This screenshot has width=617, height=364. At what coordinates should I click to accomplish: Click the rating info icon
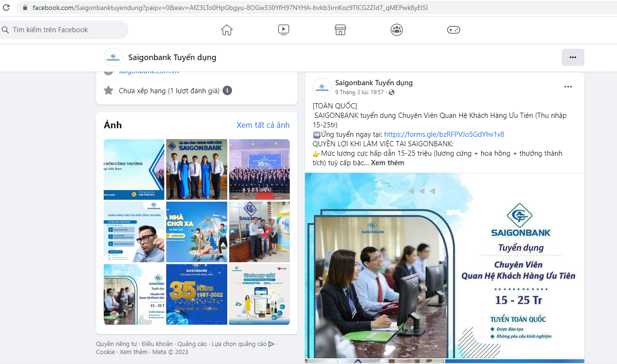pos(227,90)
